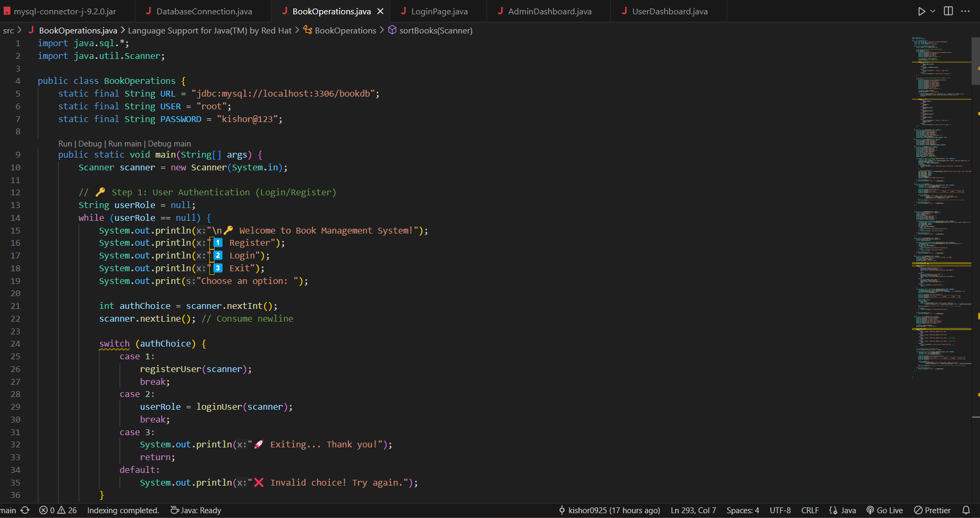Click the Prettier status bar item
The width and height of the screenshot is (980, 518).
point(932,510)
